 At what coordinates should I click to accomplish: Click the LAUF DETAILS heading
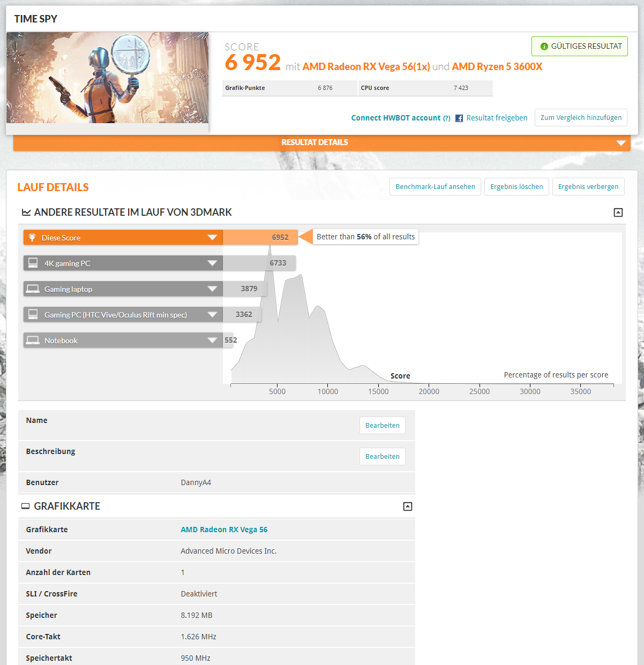point(53,187)
